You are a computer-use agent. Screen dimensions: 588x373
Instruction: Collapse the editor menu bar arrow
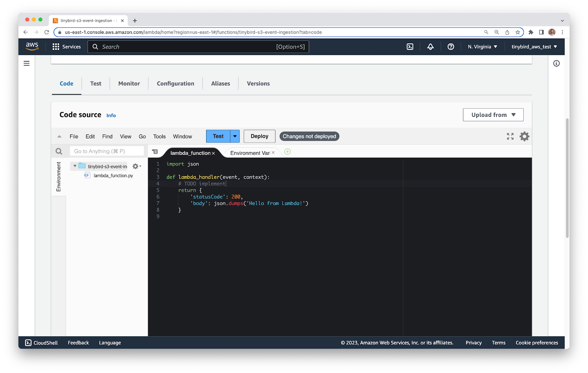pos(59,136)
